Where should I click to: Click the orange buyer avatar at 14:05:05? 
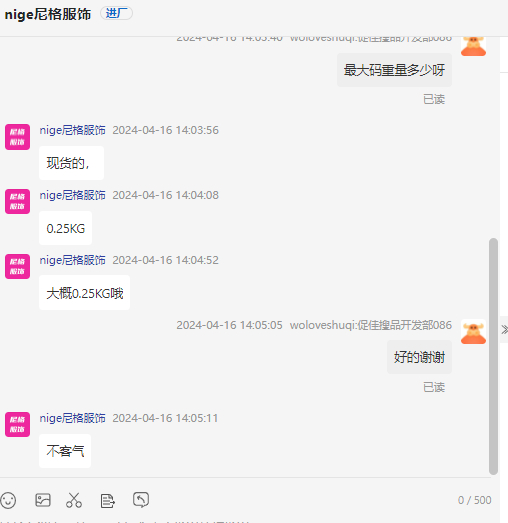[473, 332]
